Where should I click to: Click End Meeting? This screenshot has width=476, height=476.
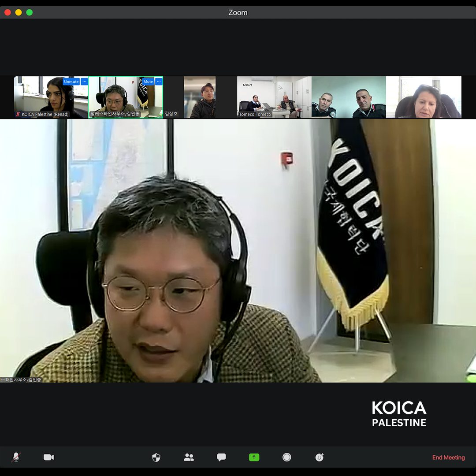448,457
